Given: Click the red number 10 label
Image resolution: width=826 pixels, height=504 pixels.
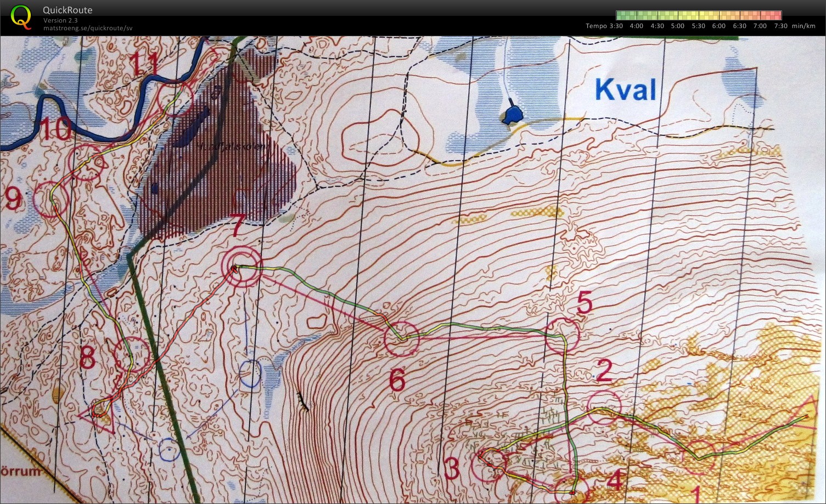Looking at the screenshot, I should click(x=55, y=130).
